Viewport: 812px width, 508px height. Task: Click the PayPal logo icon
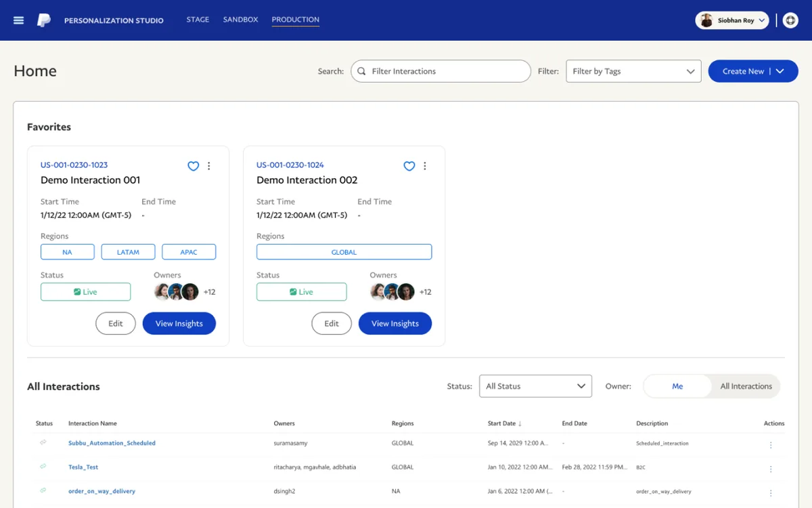click(x=44, y=20)
